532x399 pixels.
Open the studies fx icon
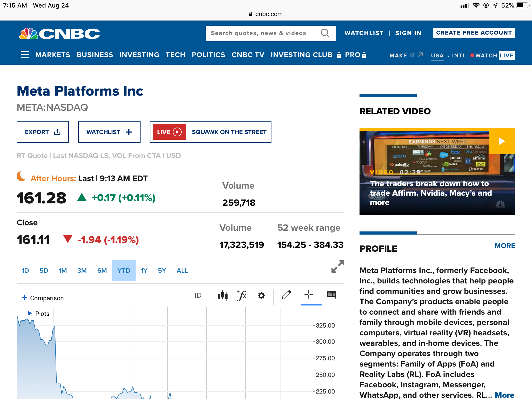click(x=242, y=295)
